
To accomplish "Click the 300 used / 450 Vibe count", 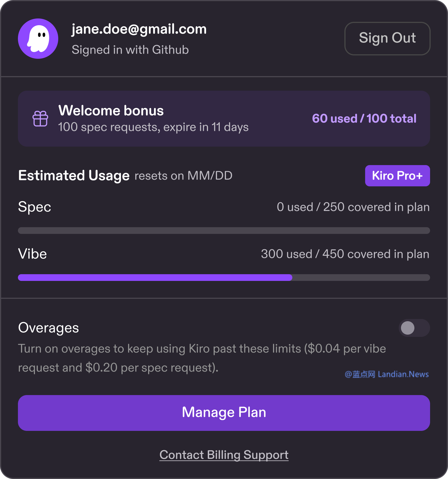I will (345, 254).
